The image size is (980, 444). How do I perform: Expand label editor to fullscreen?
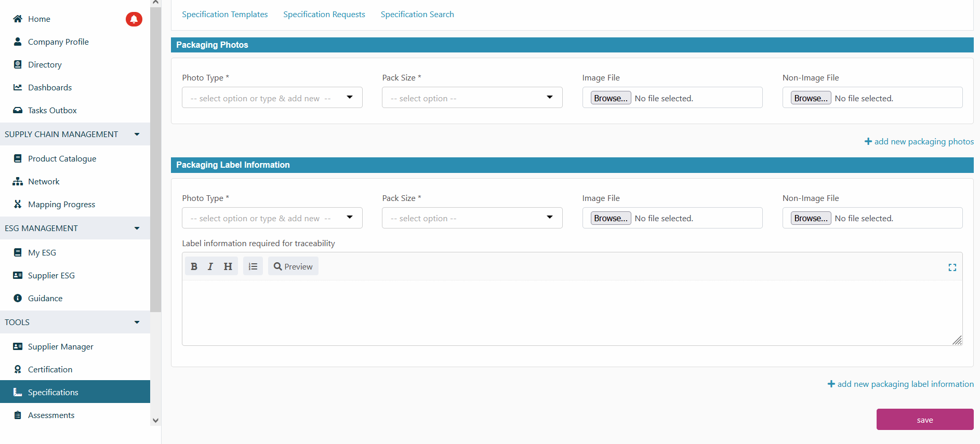pyautogui.click(x=952, y=267)
